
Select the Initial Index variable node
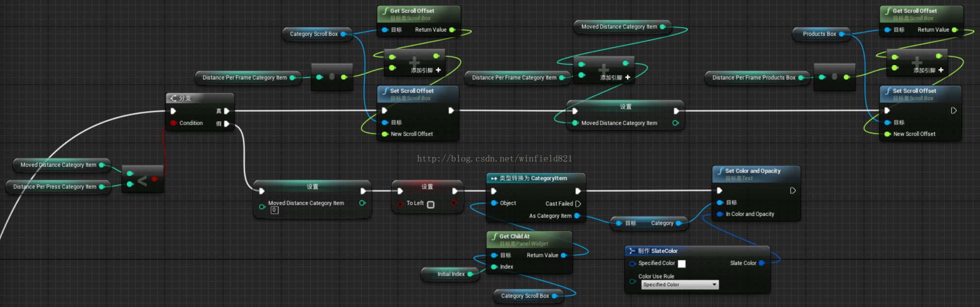tap(451, 274)
